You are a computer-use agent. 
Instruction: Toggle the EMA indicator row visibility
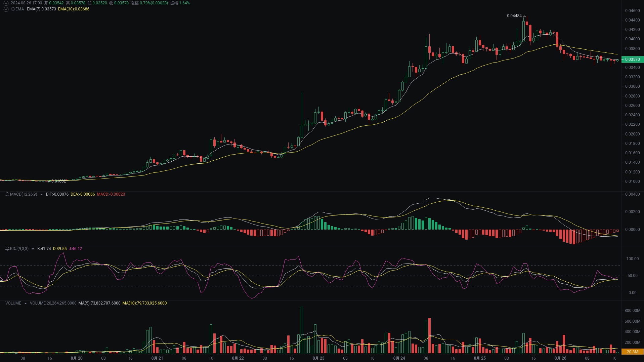(7, 9)
